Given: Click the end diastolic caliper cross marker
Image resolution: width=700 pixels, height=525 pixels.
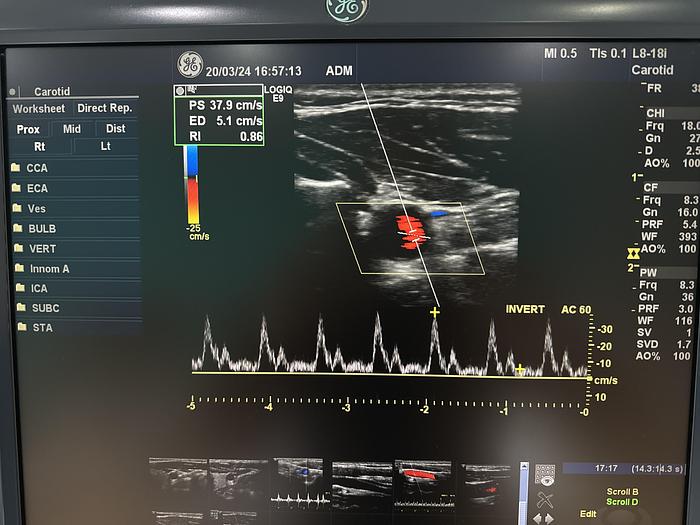Looking at the screenshot, I should pos(520,370).
